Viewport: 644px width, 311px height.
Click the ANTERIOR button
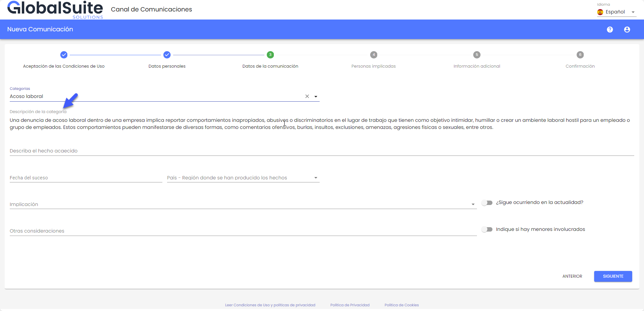(x=572, y=276)
